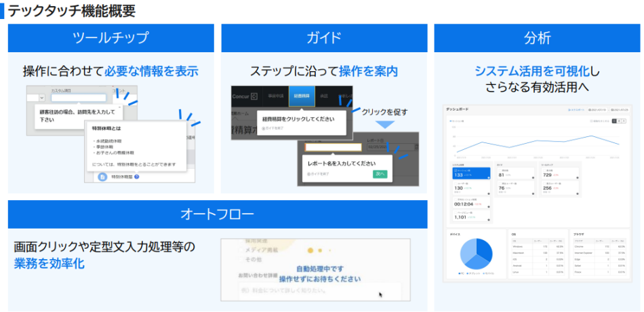Switch to the 承認 tab in Concur
The width and height of the screenshot is (644, 312).
click(324, 96)
